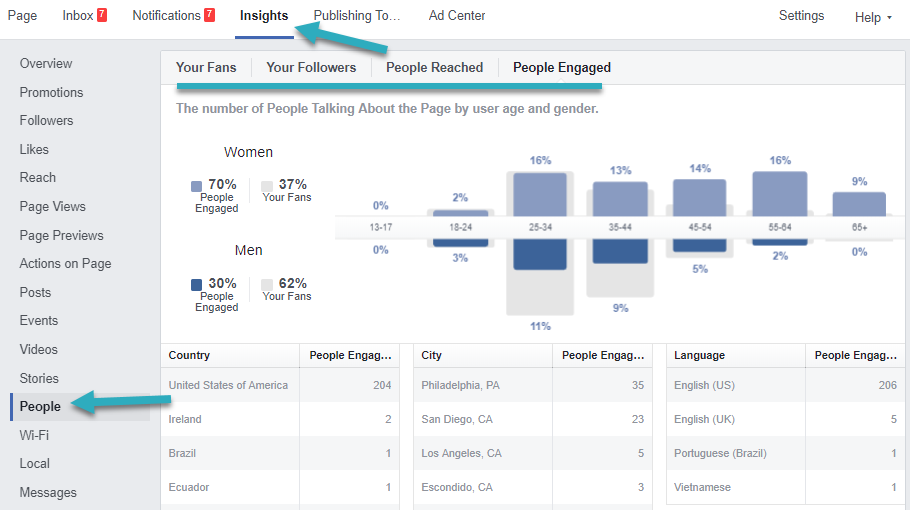Open the Settings link
Viewport: 910px width, 510px height.
point(801,16)
